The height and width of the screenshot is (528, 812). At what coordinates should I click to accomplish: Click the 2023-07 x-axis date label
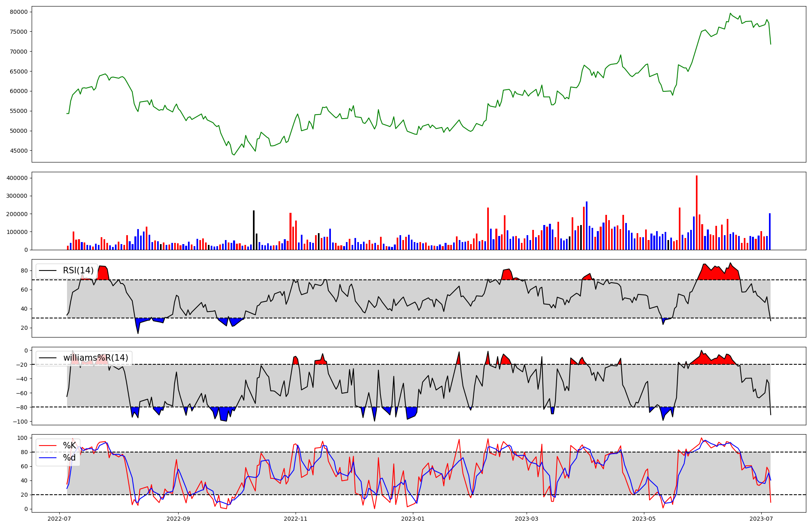point(761,519)
